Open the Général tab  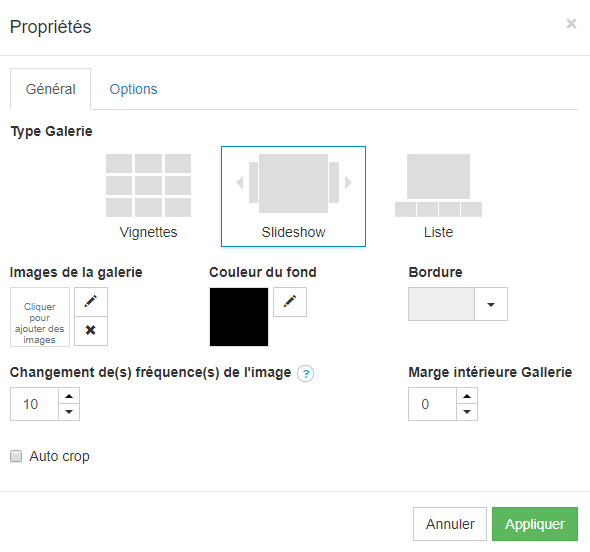click(50, 89)
